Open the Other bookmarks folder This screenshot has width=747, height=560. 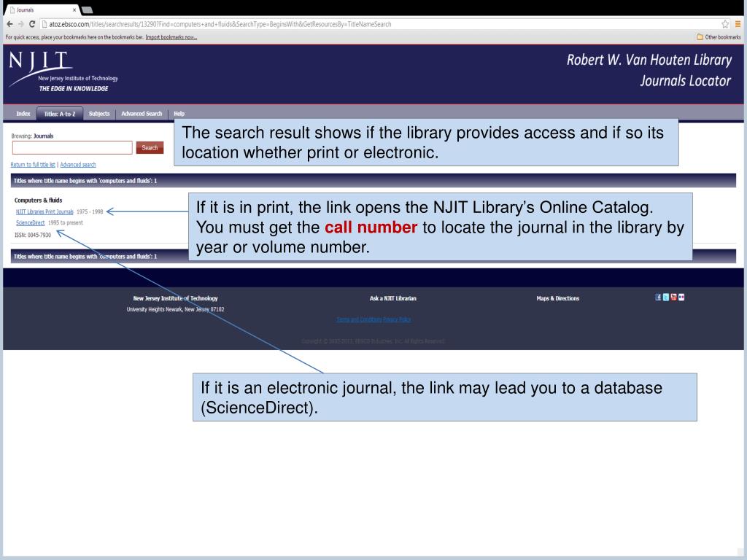click(719, 36)
